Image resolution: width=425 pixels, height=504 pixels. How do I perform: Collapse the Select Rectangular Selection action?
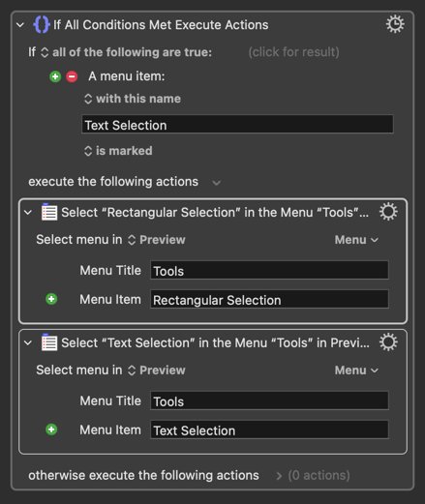[28, 213]
